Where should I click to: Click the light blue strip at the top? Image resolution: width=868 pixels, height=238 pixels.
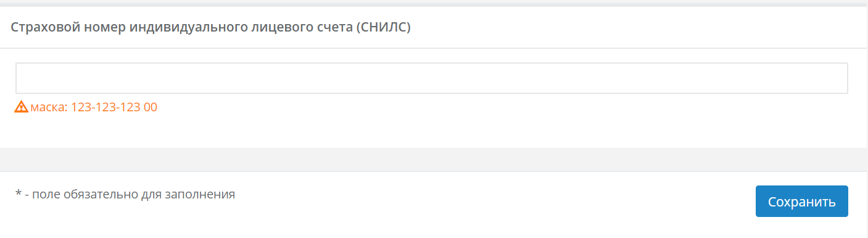tap(434, 3)
